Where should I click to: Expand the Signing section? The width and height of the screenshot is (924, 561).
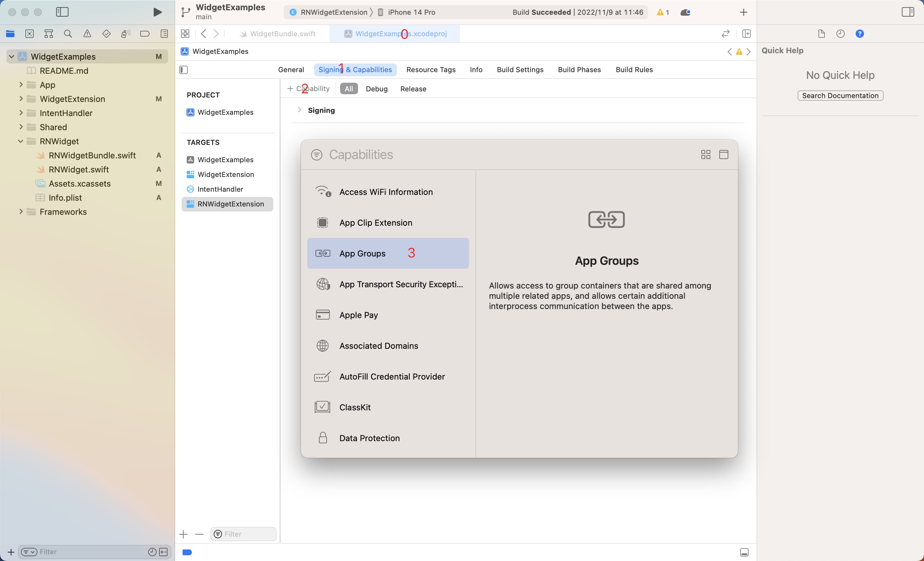(299, 110)
